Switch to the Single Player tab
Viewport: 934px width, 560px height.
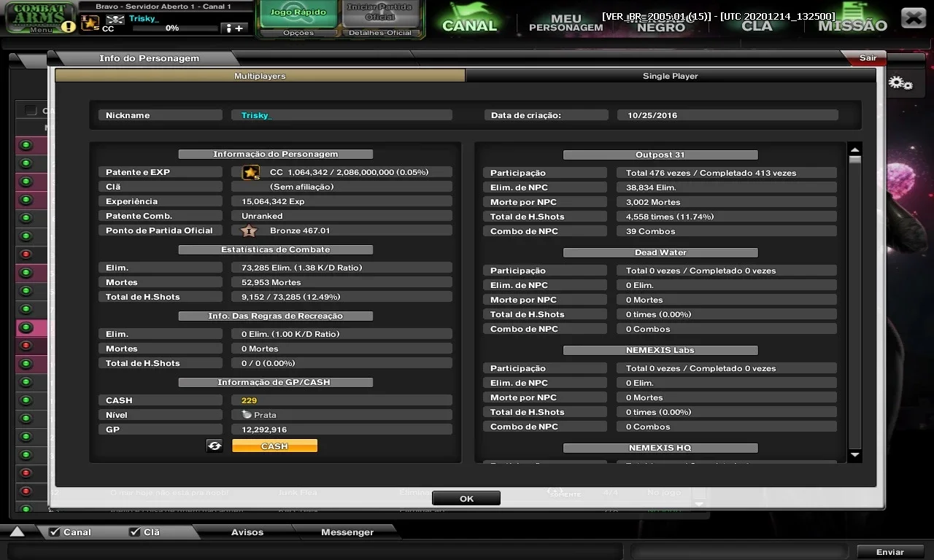670,76
